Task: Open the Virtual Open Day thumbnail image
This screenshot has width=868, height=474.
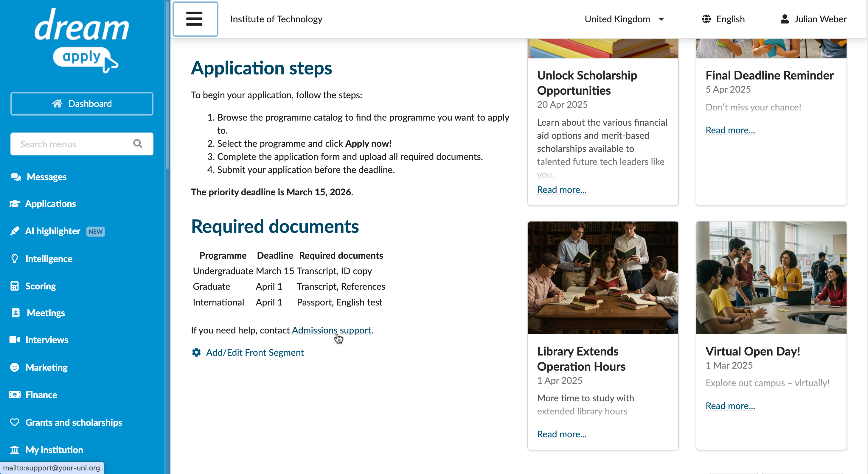Action: pyautogui.click(x=771, y=277)
